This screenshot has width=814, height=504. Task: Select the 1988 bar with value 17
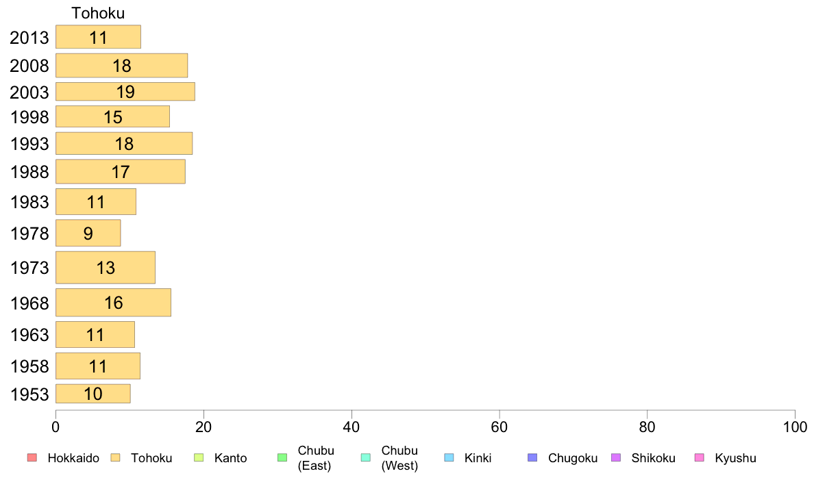121,172
